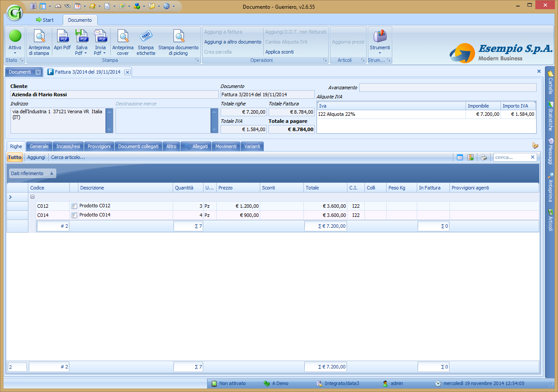Image resolution: width=558 pixels, height=392 pixels.
Task: Click the admin user in status bar
Action: click(393, 384)
